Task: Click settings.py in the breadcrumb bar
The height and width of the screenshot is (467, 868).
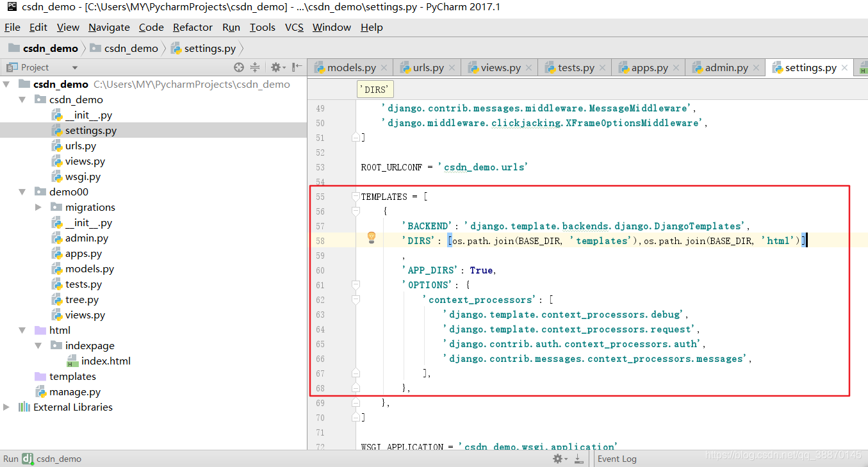Action: (x=204, y=48)
